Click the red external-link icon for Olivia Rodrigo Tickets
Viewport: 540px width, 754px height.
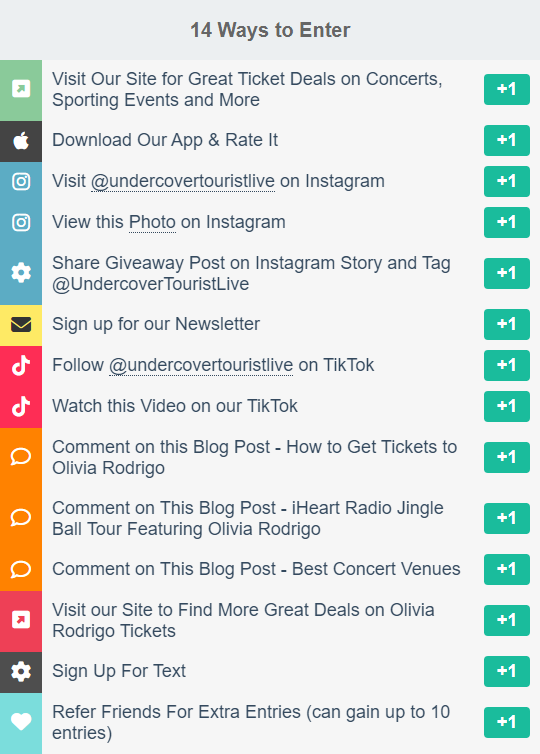(x=21, y=620)
